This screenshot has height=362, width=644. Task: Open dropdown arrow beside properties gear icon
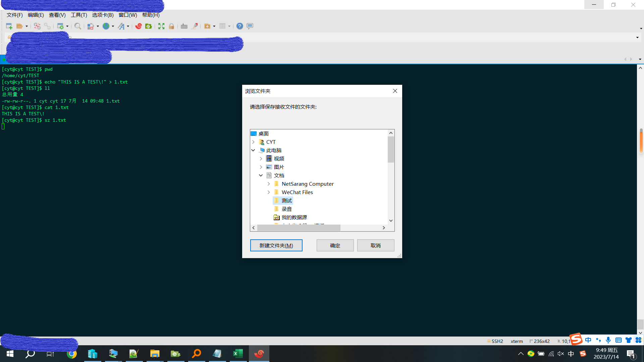(67, 26)
